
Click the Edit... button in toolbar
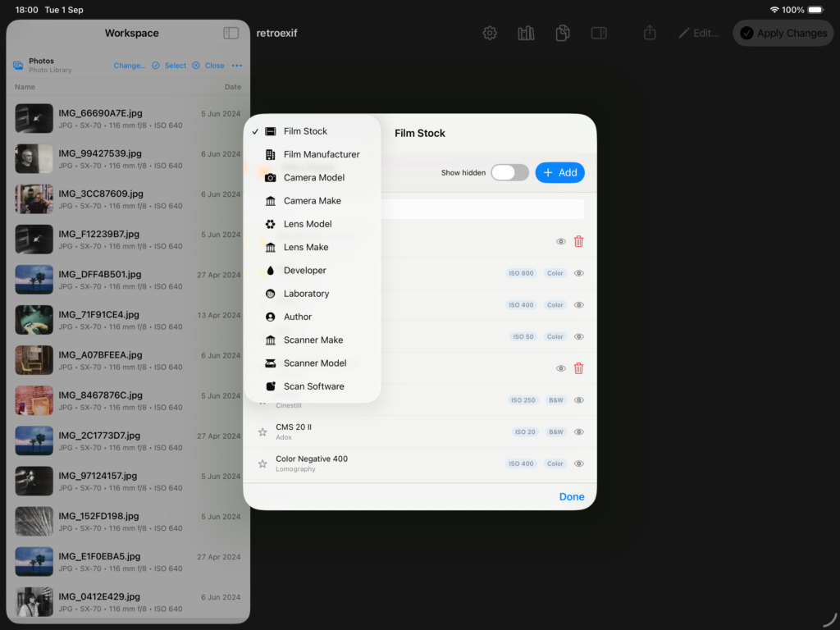pos(699,33)
